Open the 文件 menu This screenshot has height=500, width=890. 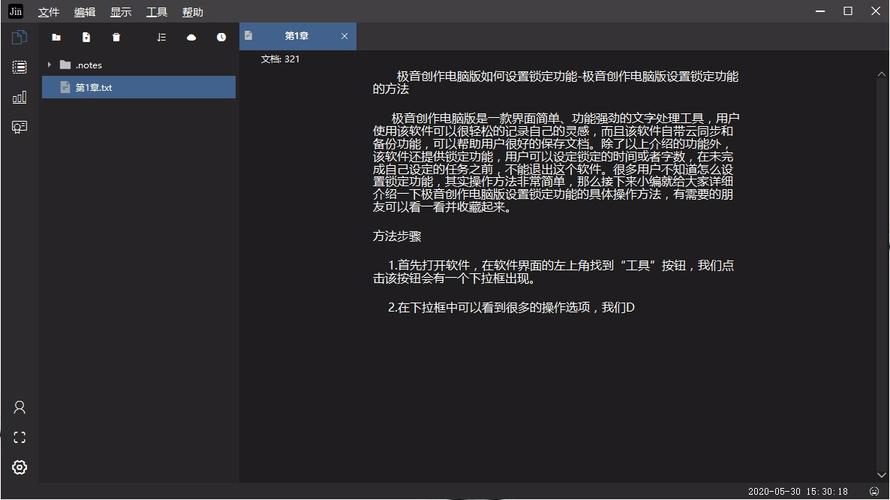[x=48, y=12]
